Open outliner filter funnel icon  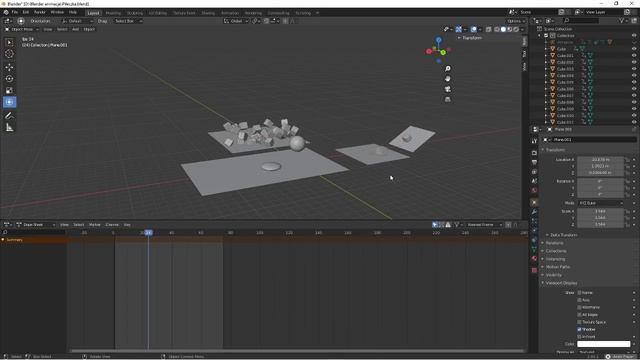click(x=622, y=20)
